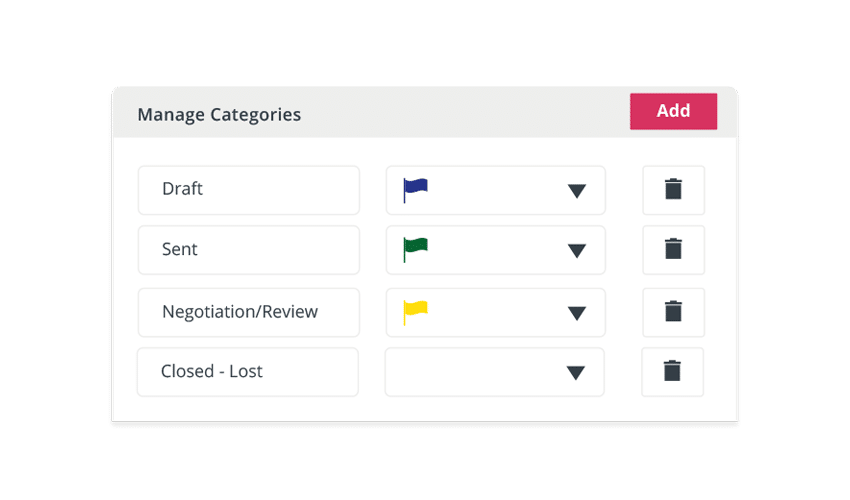Viewport: 850px width, 500px height.
Task: Focus the Negotiation/Review name field
Action: [248, 311]
